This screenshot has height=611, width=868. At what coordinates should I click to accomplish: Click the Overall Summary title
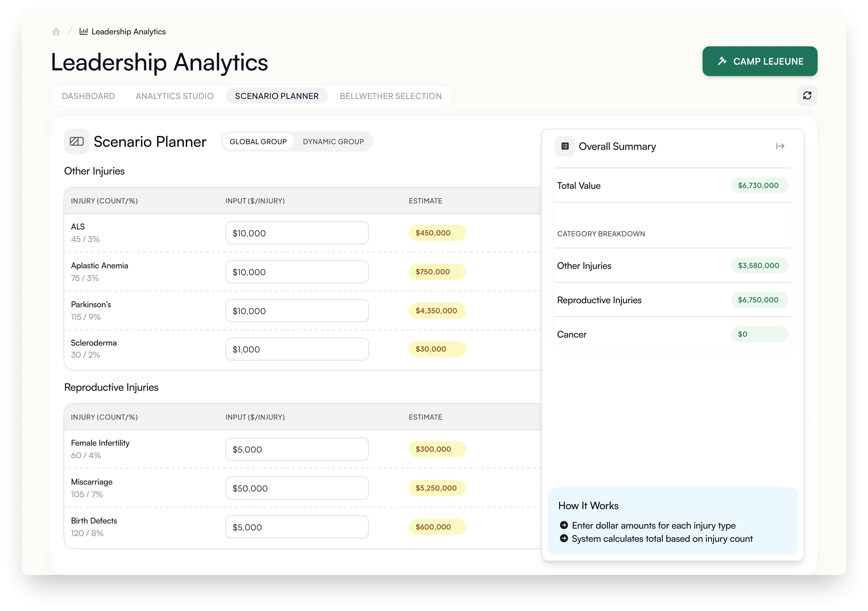click(617, 147)
